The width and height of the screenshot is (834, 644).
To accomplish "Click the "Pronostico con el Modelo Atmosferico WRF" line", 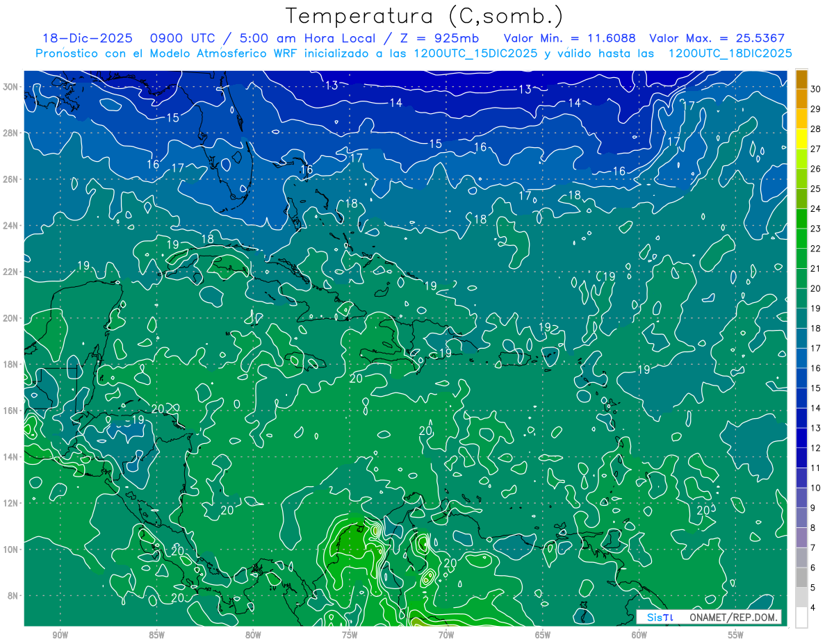I will [414, 53].
